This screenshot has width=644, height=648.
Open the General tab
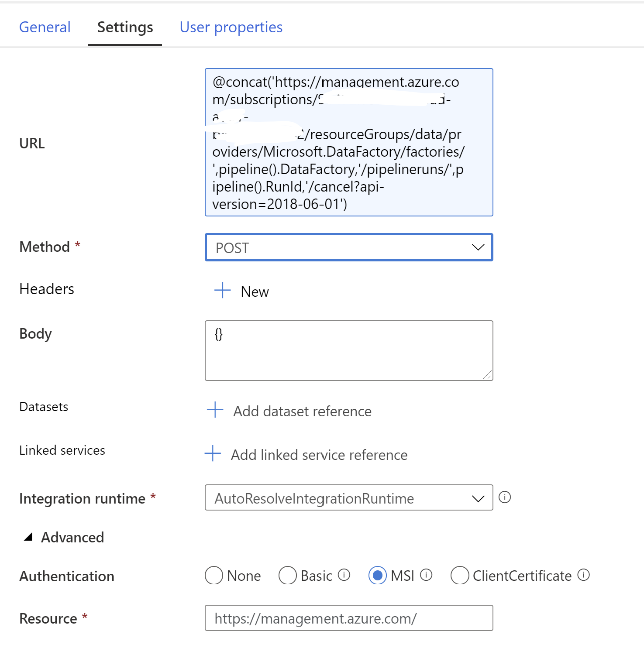[45, 27]
